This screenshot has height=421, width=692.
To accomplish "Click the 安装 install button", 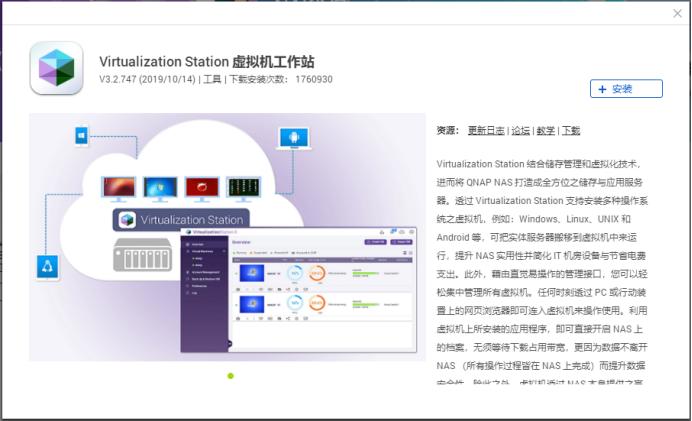I will point(626,89).
